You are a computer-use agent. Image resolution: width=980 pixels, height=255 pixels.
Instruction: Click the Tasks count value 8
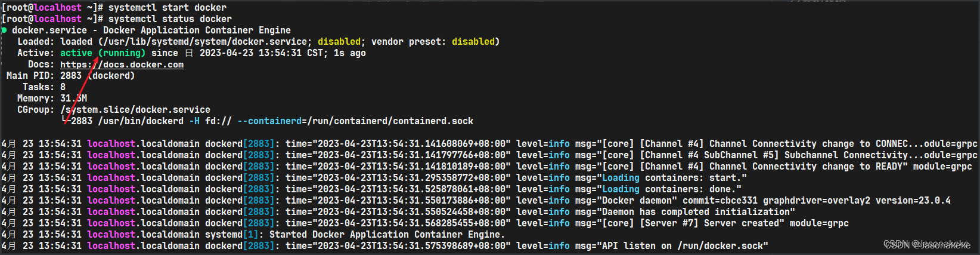63,87
